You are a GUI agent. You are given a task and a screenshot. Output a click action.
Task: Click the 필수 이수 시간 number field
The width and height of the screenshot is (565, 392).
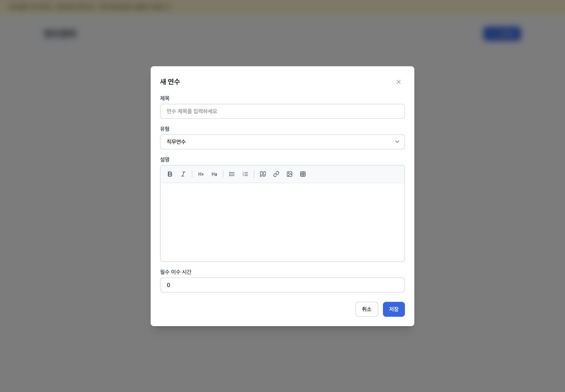[282, 285]
